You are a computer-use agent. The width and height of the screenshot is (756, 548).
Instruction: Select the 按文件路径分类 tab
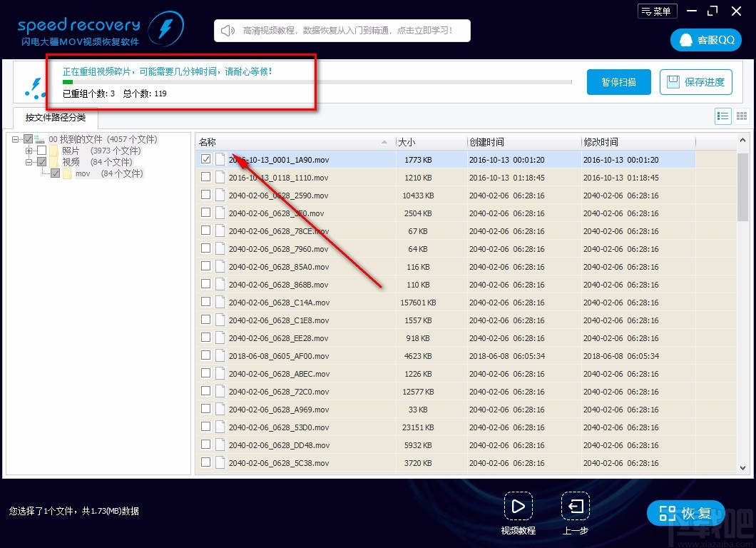pos(55,118)
